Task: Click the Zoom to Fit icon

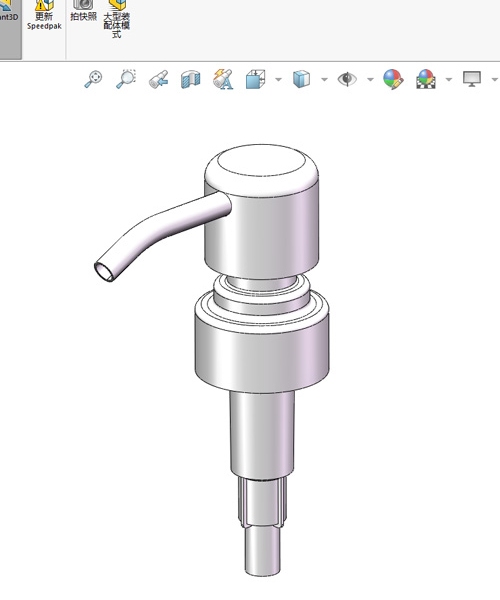Action: coord(93,79)
